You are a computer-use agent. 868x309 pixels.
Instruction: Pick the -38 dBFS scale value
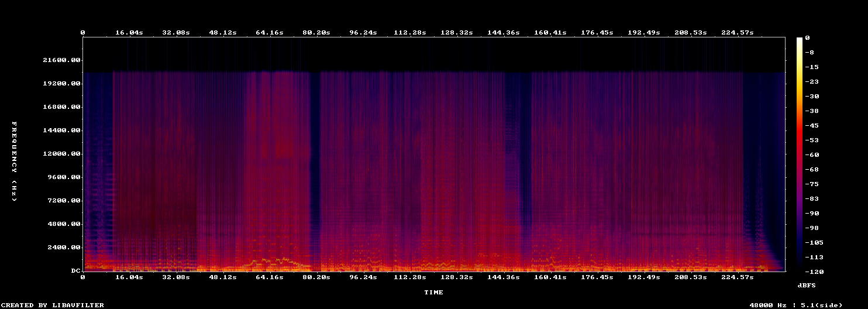(x=812, y=111)
